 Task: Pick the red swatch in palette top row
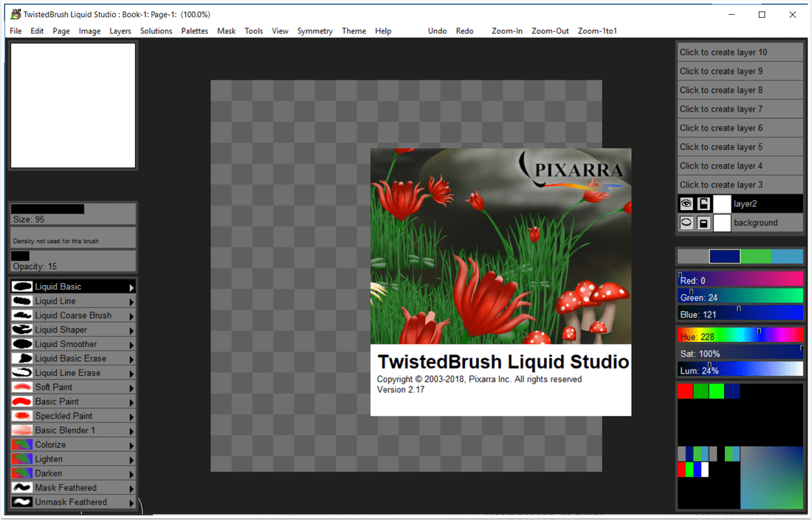pos(685,391)
